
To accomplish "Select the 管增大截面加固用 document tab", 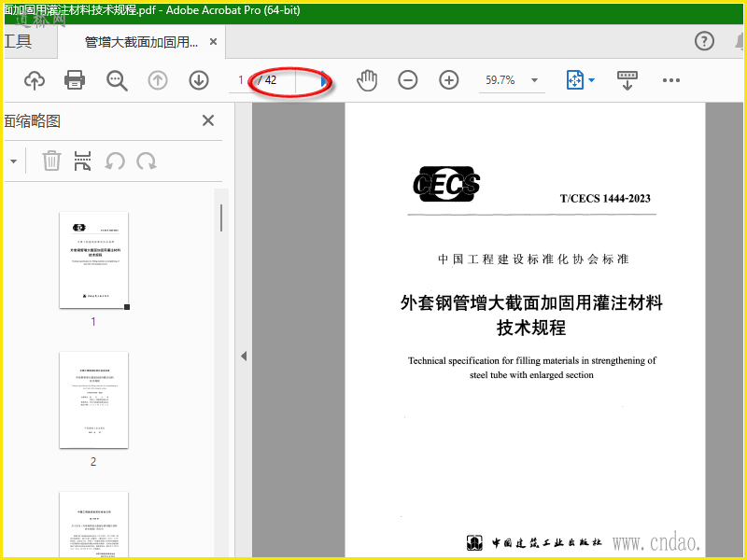I will tap(142, 42).
